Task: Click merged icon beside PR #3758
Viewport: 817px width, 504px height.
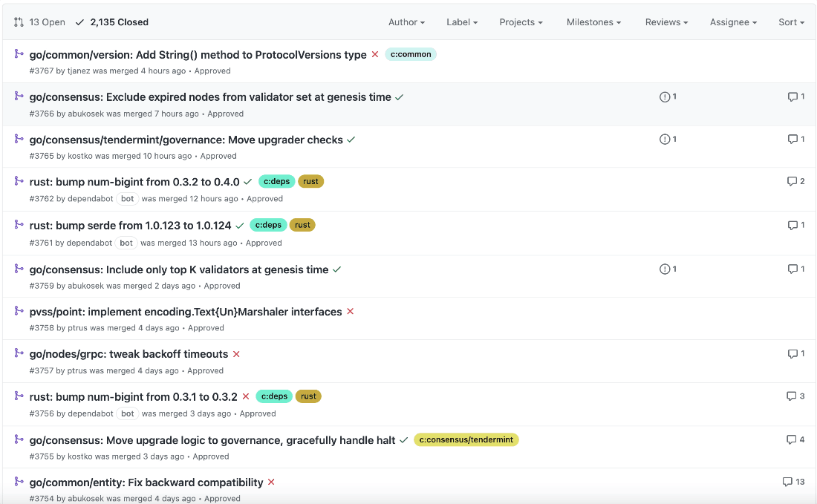Action: pyautogui.click(x=19, y=311)
